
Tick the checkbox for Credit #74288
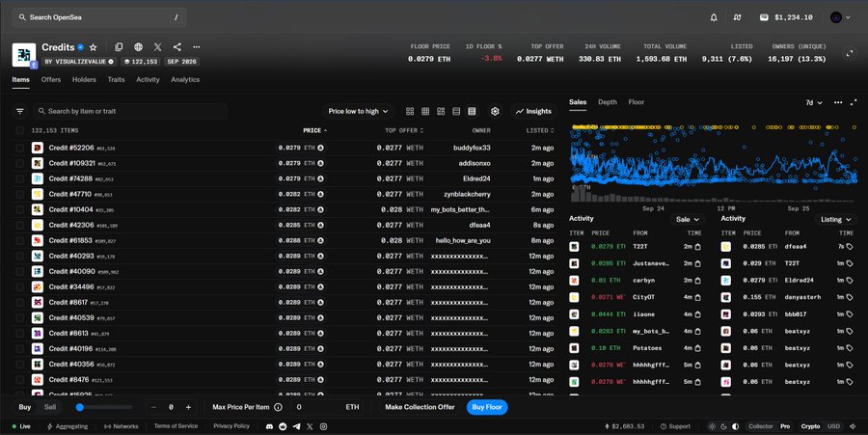[x=20, y=178]
